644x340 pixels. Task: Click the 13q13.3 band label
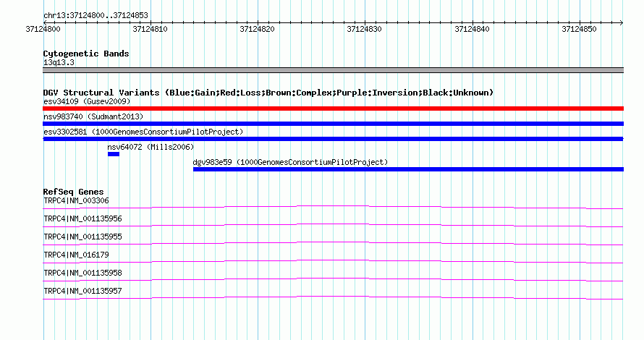coord(59,62)
